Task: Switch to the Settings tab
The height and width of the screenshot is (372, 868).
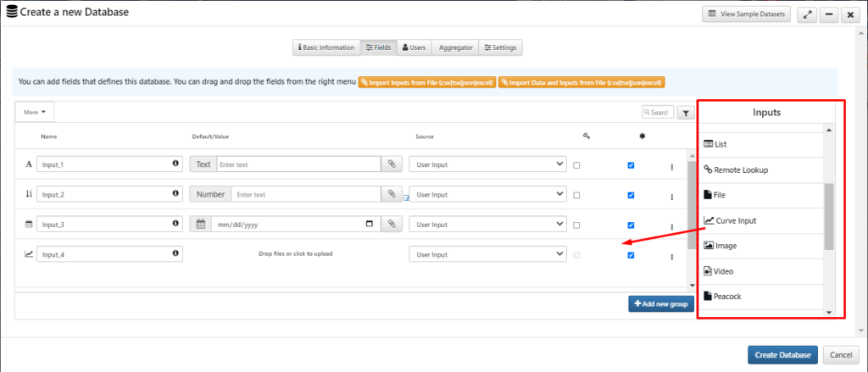Action: click(x=500, y=47)
